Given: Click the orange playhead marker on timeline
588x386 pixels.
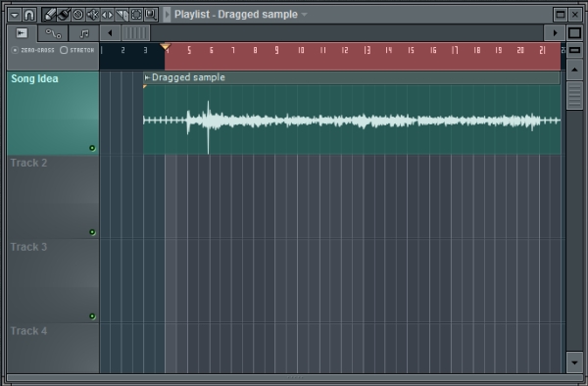Looking at the screenshot, I should [x=165, y=47].
